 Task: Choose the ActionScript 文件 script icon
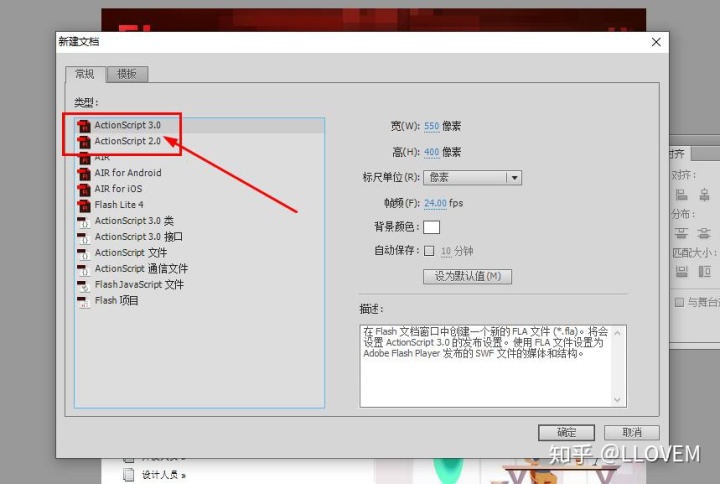[84, 253]
